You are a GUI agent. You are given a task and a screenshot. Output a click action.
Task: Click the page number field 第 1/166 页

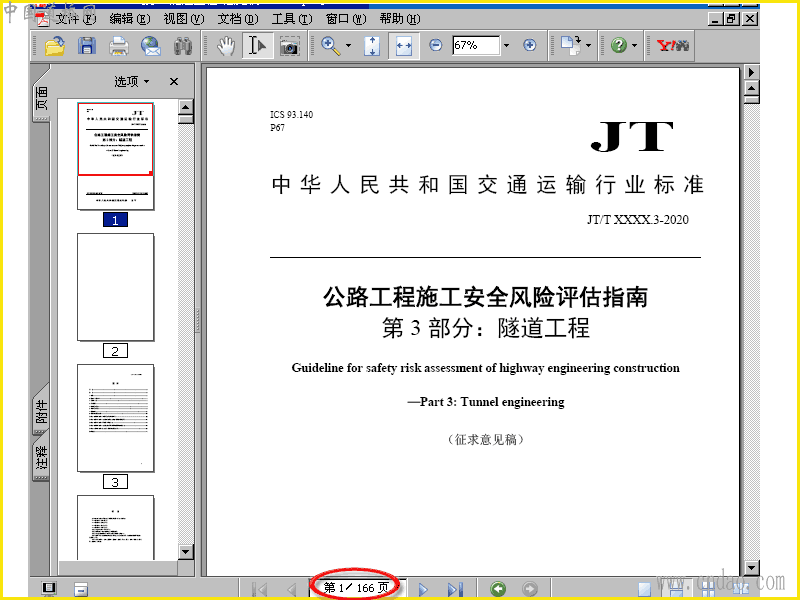click(356, 588)
